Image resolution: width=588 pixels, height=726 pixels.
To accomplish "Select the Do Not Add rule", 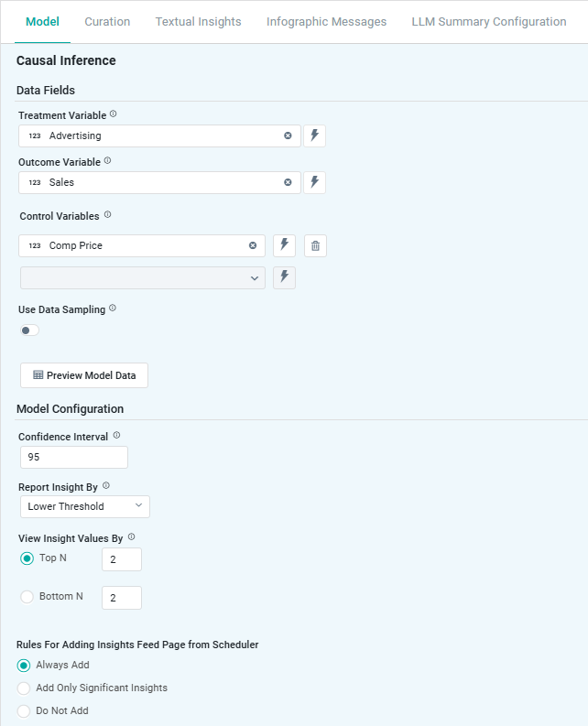I will (24, 710).
